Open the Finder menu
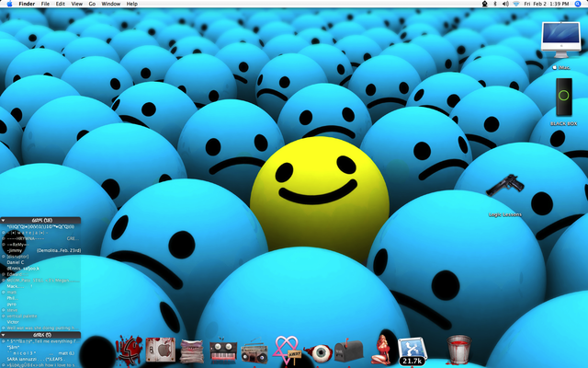The image size is (588, 368). [27, 4]
